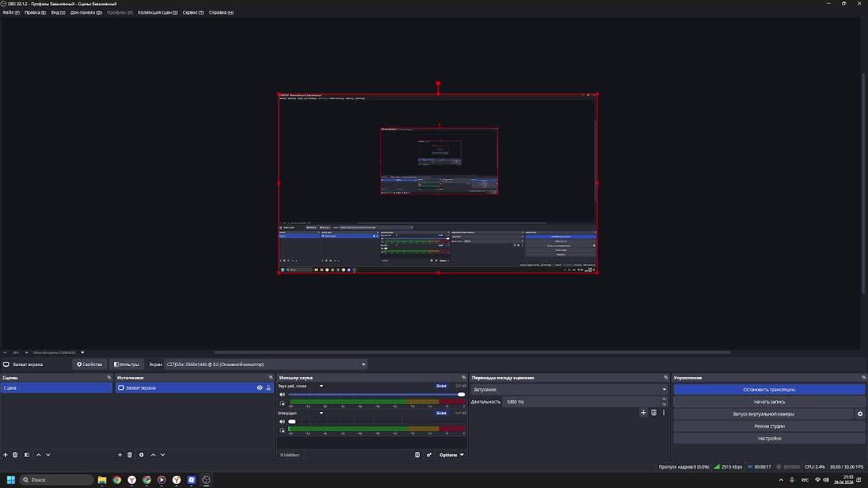Move the scene up with the Сцены up arrow
The image size is (868, 488).
[x=38, y=455]
